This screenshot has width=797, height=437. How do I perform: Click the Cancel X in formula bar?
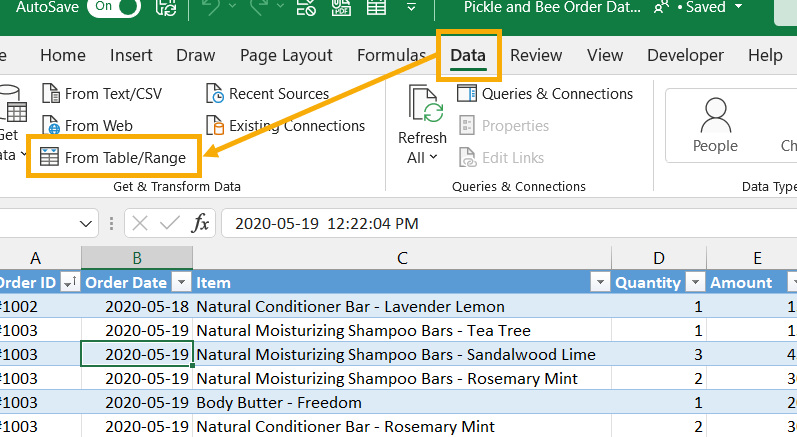pos(140,223)
